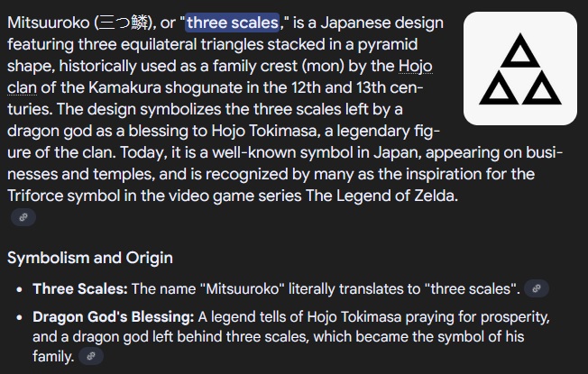Click bullet marker beside "Three Scales"
The image size is (588, 374).
pyautogui.click(x=20, y=289)
